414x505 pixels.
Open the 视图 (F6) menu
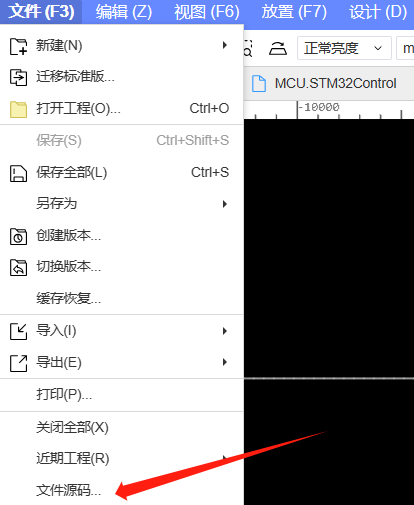click(207, 12)
